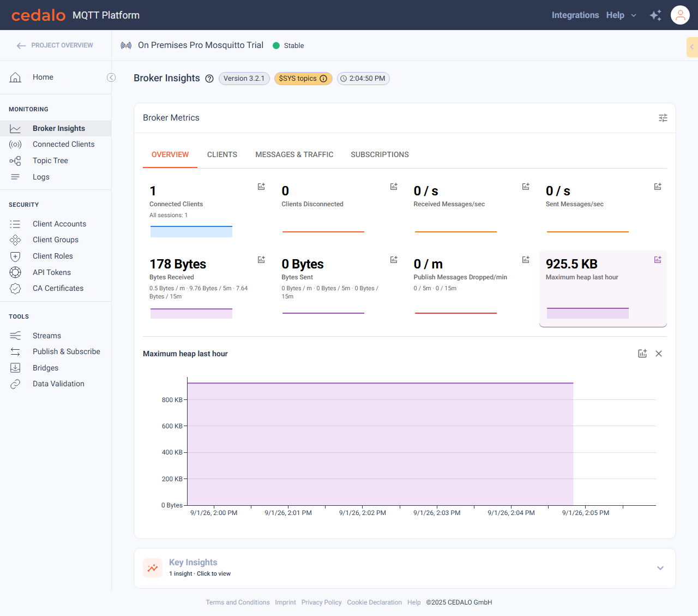
Task: Select the Maximum heap last hour card
Action: [x=603, y=289]
